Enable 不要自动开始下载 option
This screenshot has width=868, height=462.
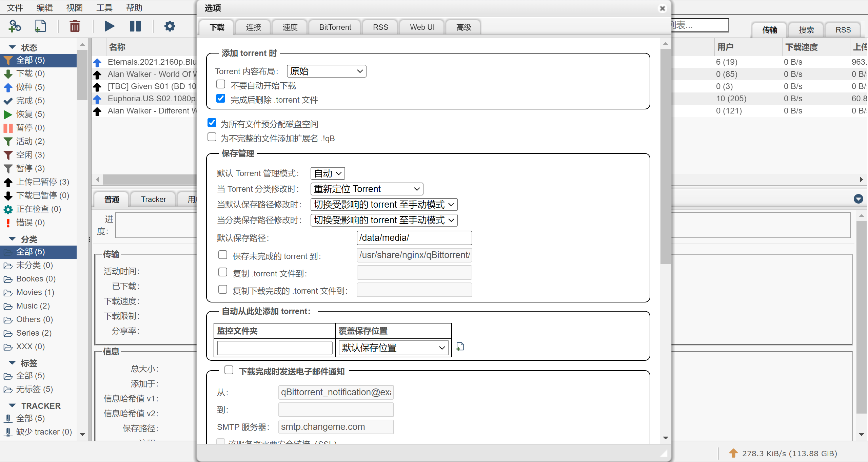point(220,84)
